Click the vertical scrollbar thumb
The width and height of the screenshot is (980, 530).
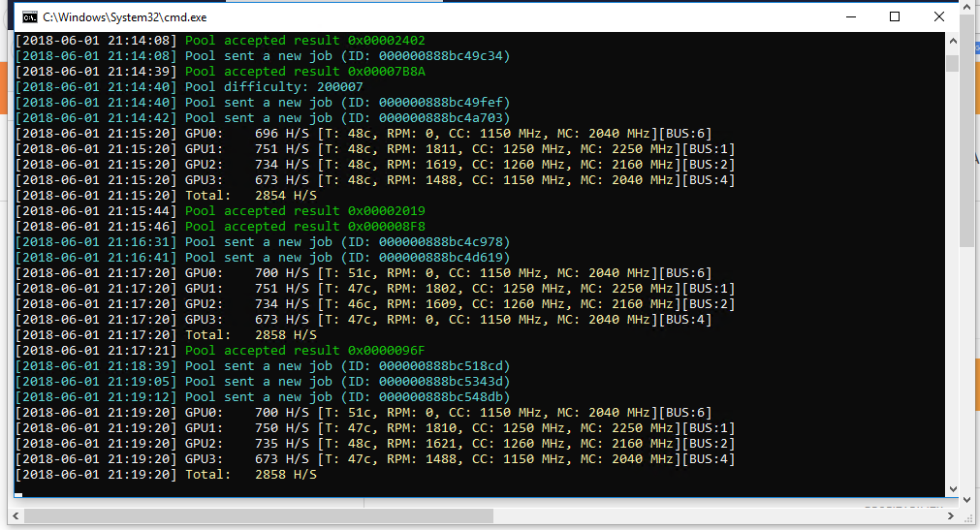[x=953, y=63]
